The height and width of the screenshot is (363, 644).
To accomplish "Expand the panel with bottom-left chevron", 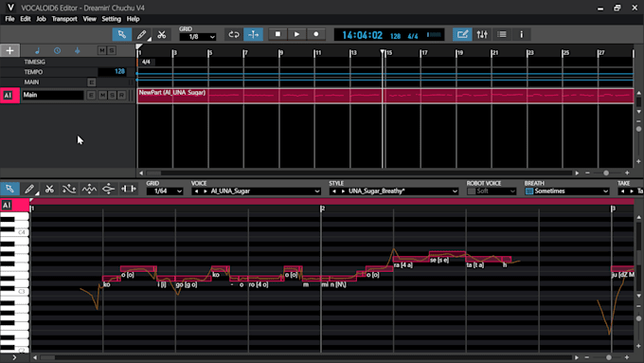I will pyautogui.click(x=14, y=357).
